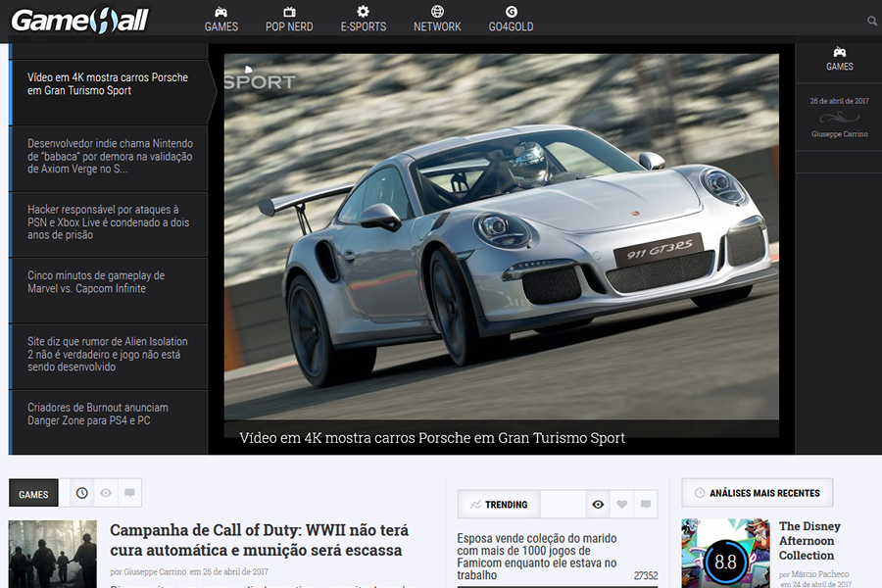The width and height of the screenshot is (882, 588).
Task: Click the gear icon above E-SPORTS
Action: [x=364, y=11]
